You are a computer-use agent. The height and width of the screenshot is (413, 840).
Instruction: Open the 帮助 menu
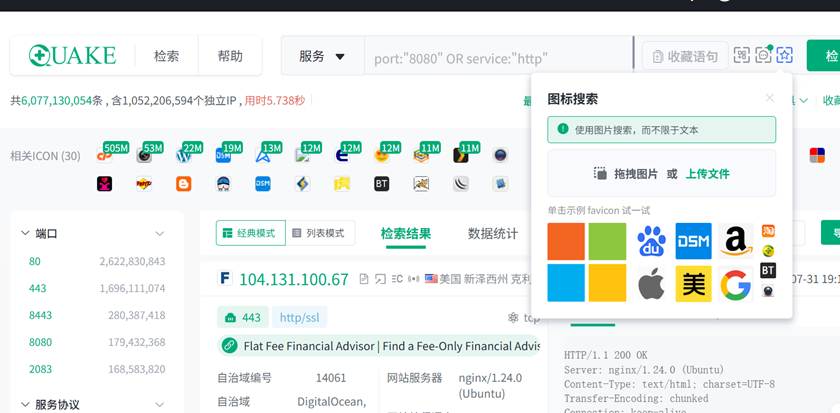[x=230, y=56]
